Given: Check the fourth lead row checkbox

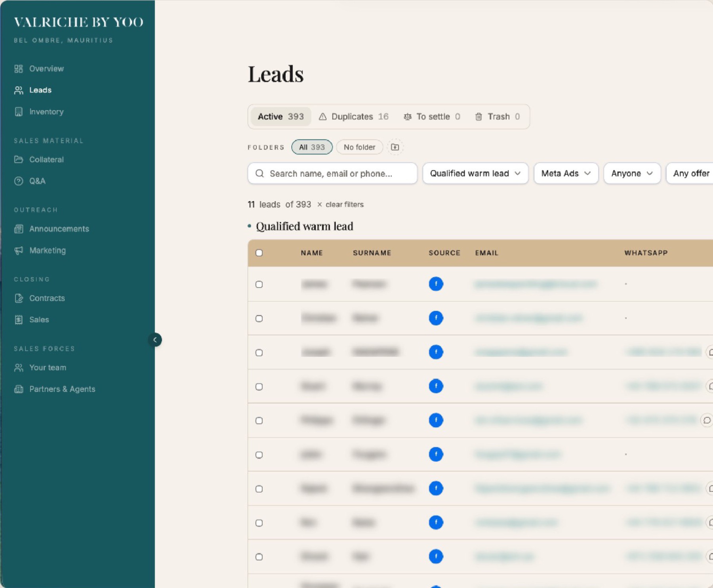Looking at the screenshot, I should click(x=259, y=386).
